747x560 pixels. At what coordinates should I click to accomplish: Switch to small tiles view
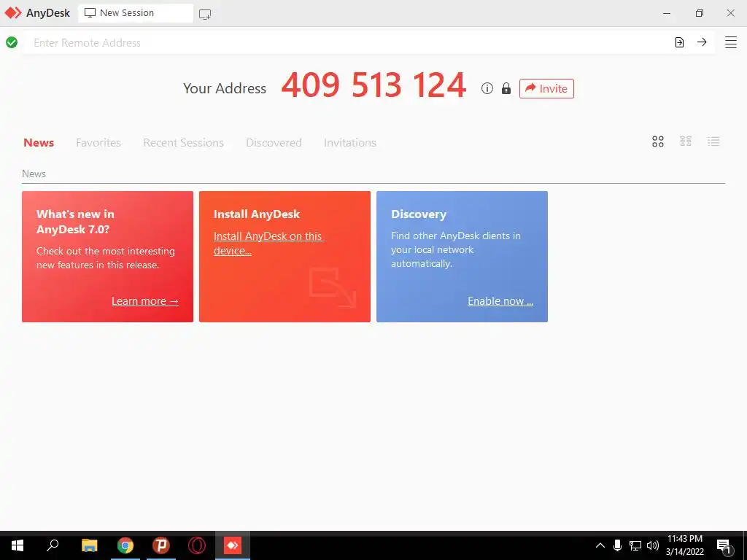click(x=686, y=141)
